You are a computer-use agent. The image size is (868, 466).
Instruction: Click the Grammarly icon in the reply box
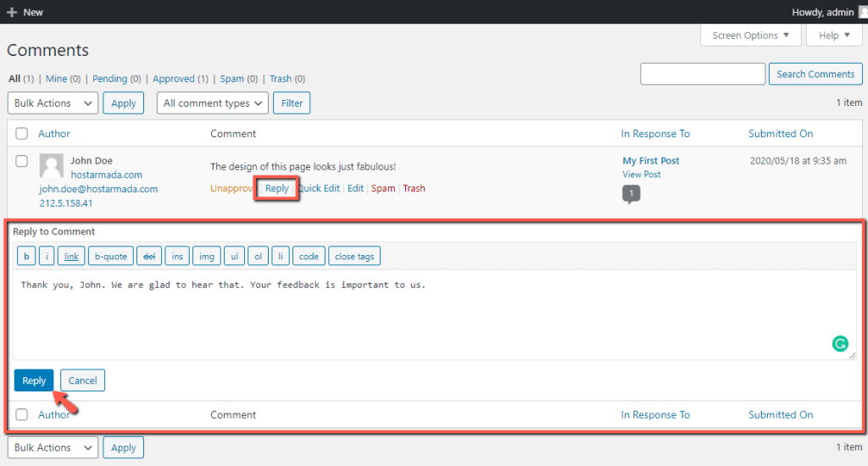coord(840,344)
